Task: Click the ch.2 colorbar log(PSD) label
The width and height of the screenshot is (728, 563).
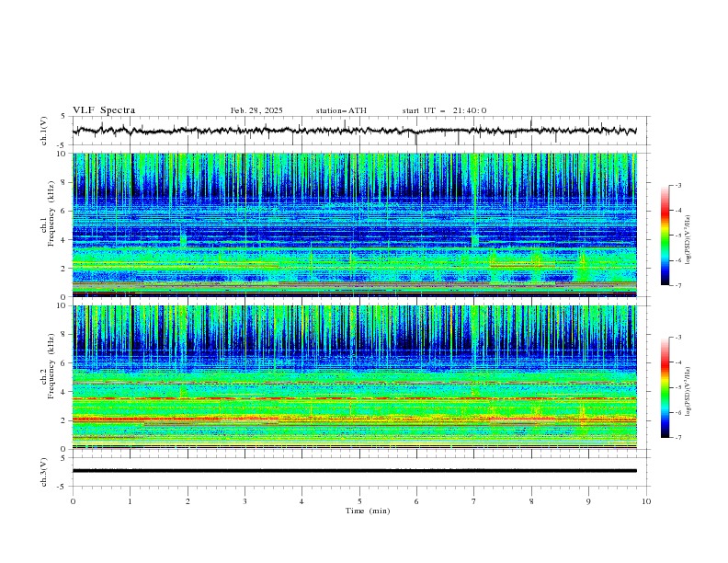Action: [688, 391]
